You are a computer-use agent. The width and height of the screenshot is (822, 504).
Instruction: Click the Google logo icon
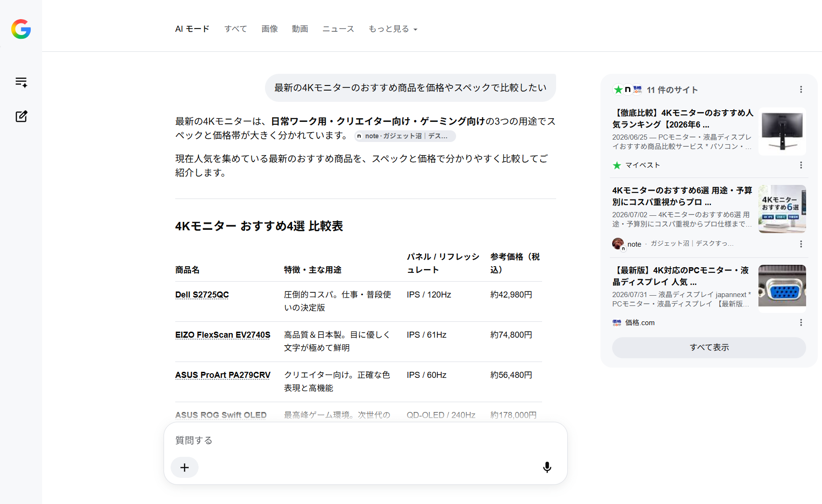coord(21,29)
